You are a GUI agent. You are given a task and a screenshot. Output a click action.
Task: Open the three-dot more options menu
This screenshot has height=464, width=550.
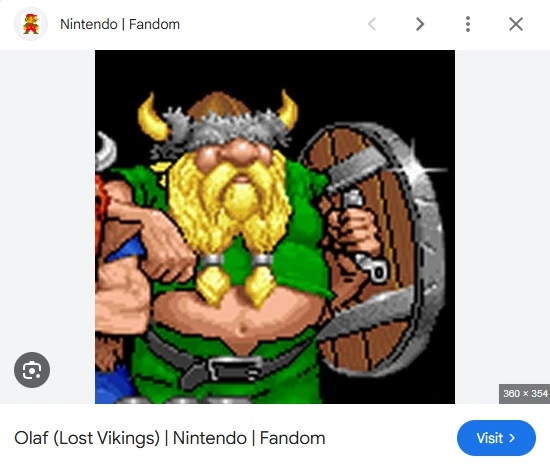(468, 24)
